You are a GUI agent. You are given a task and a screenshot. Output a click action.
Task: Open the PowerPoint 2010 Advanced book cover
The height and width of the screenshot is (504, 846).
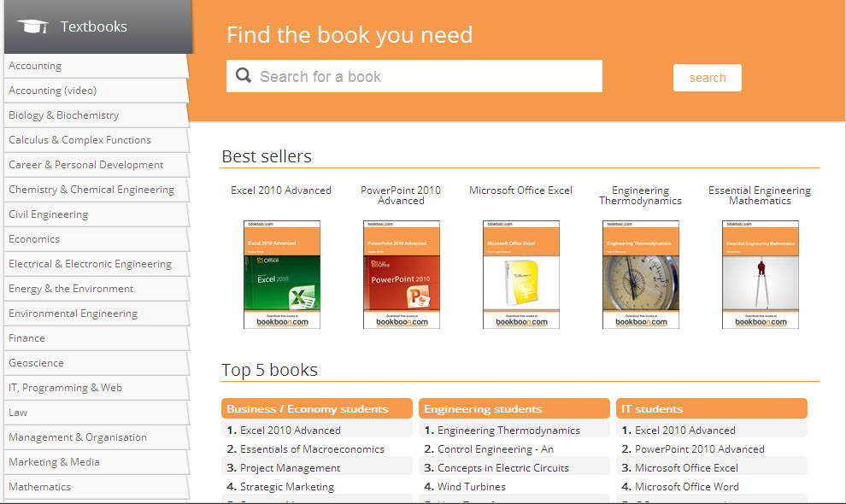pos(402,274)
